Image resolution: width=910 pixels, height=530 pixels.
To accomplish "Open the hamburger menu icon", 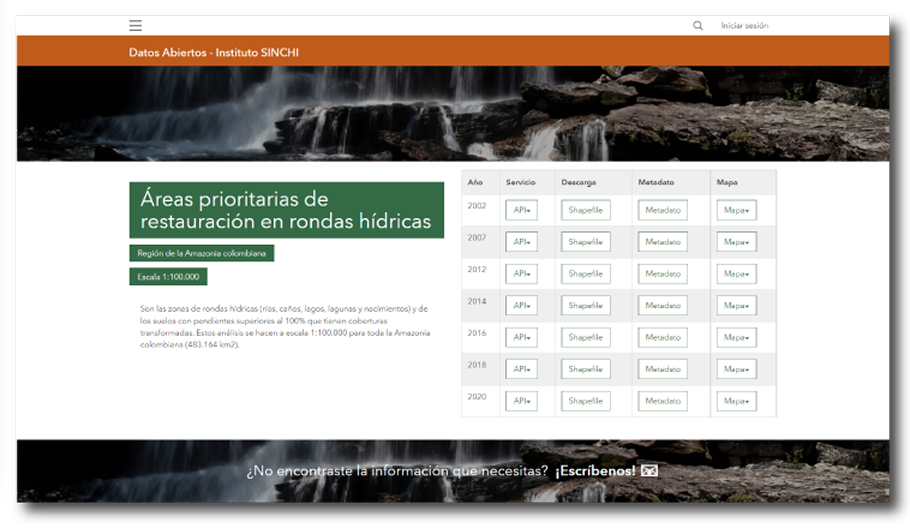I will pos(135,26).
